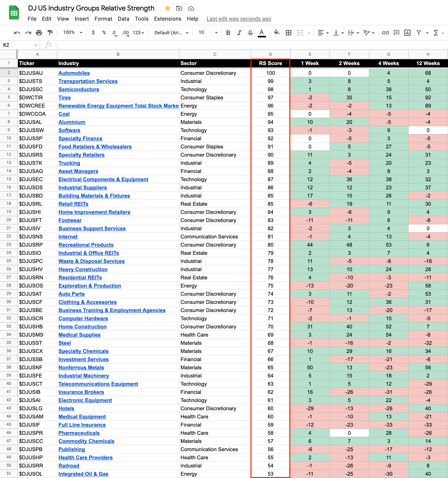Viewport: 448px width, 478px height.
Task: Click the insert comment icon
Action: click(396, 33)
